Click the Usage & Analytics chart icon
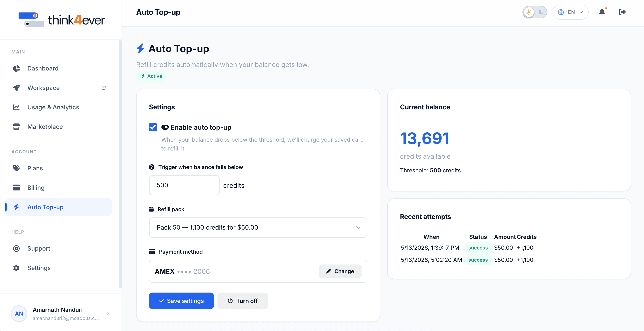 click(17, 107)
